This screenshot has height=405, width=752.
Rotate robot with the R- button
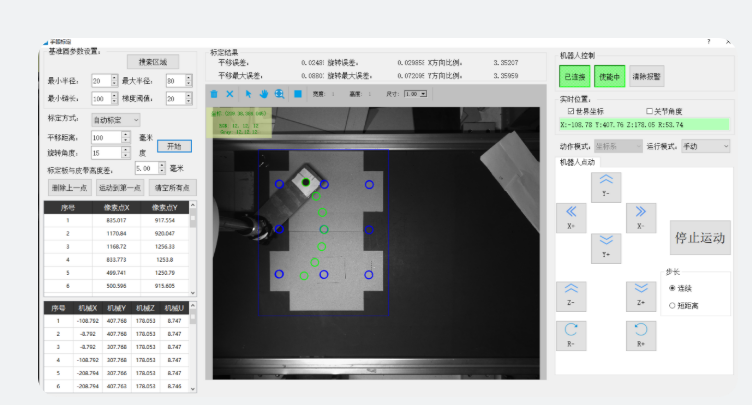571,334
